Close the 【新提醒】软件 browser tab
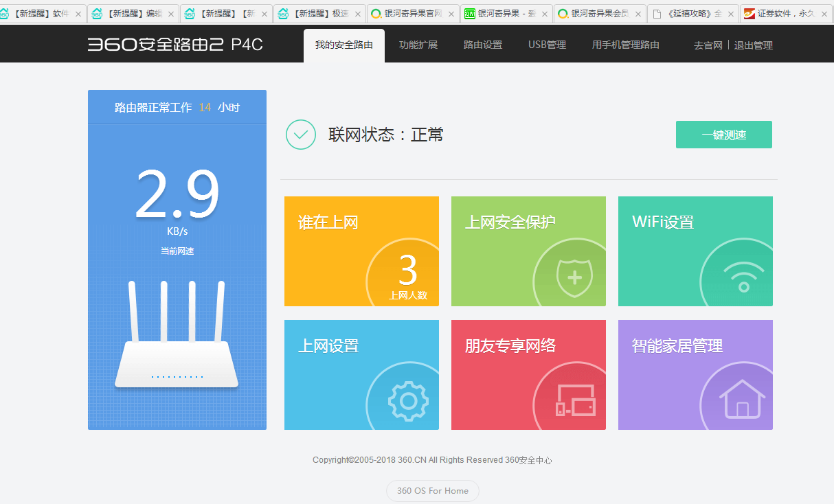This screenshot has height=504, width=834. click(78, 14)
